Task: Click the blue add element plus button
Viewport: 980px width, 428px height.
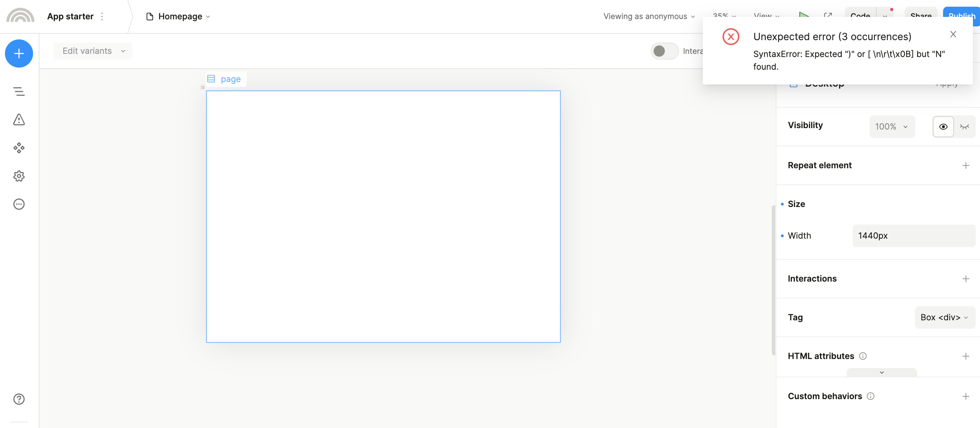Action: click(19, 54)
